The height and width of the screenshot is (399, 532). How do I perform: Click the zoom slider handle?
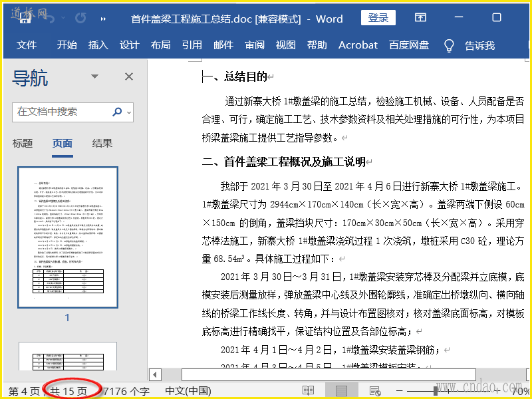pyautogui.click(x=436, y=391)
